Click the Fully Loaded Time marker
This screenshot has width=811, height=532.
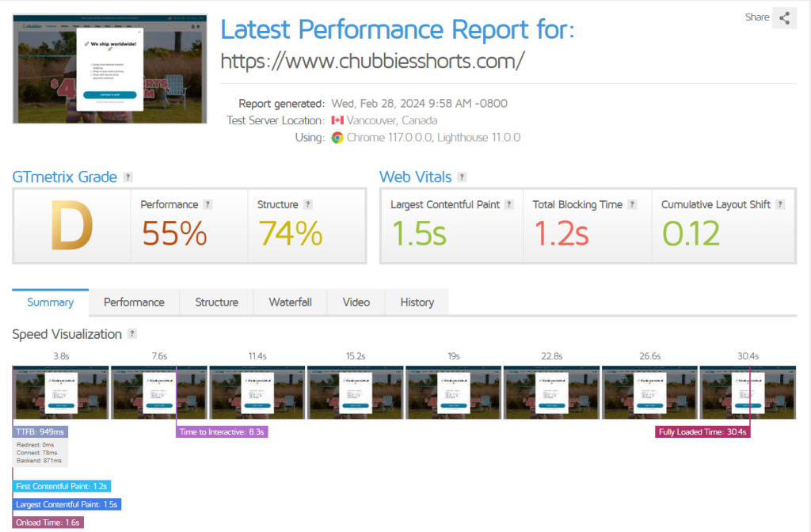pos(703,431)
